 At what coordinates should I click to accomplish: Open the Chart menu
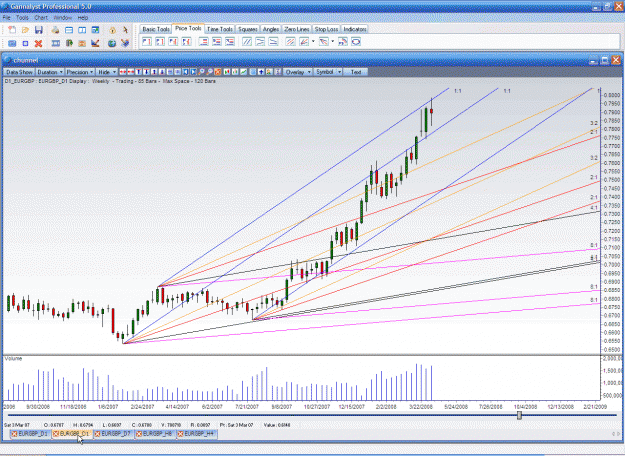41,18
